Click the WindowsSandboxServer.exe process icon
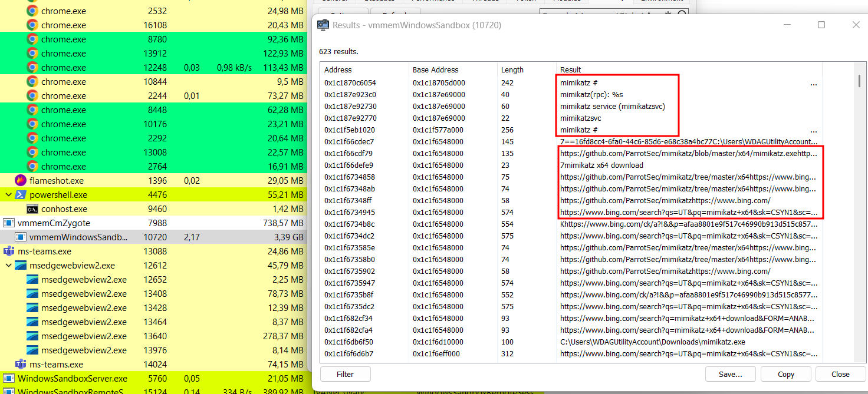The width and height of the screenshot is (868, 394). [9, 379]
